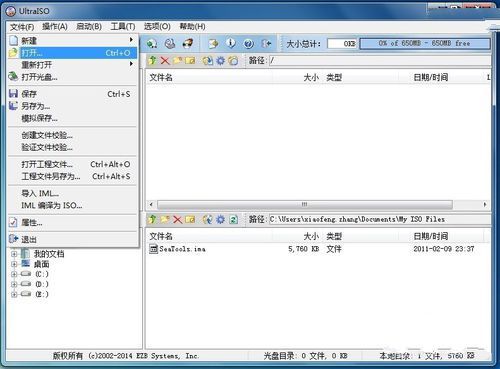Viewport: 500px width, 369px height.
Task: Click the new folder icon in upper pane
Action: pyautogui.click(x=177, y=61)
